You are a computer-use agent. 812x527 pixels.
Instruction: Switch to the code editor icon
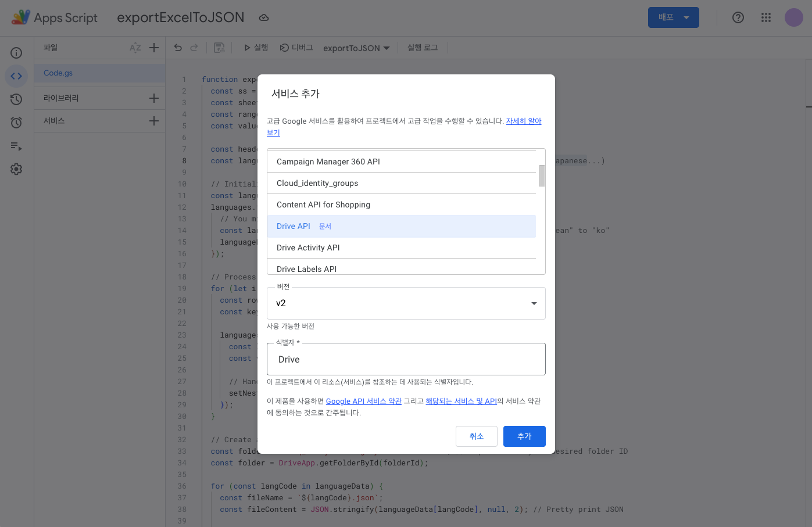coord(16,76)
